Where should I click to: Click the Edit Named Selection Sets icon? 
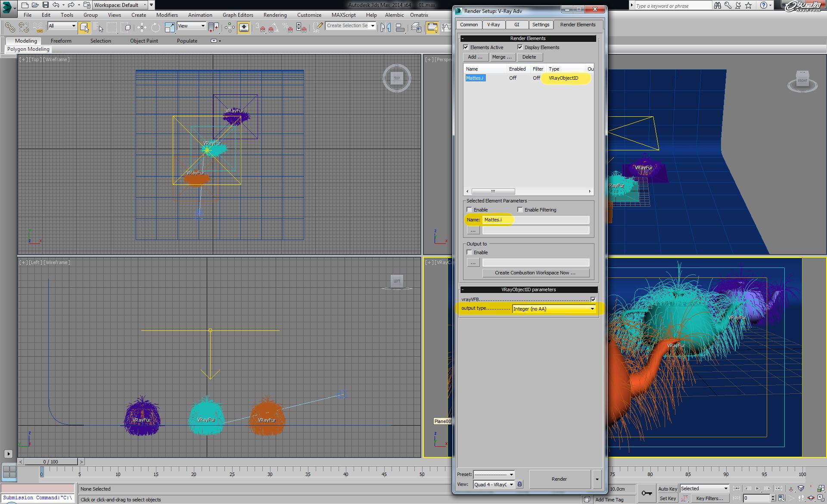317,28
